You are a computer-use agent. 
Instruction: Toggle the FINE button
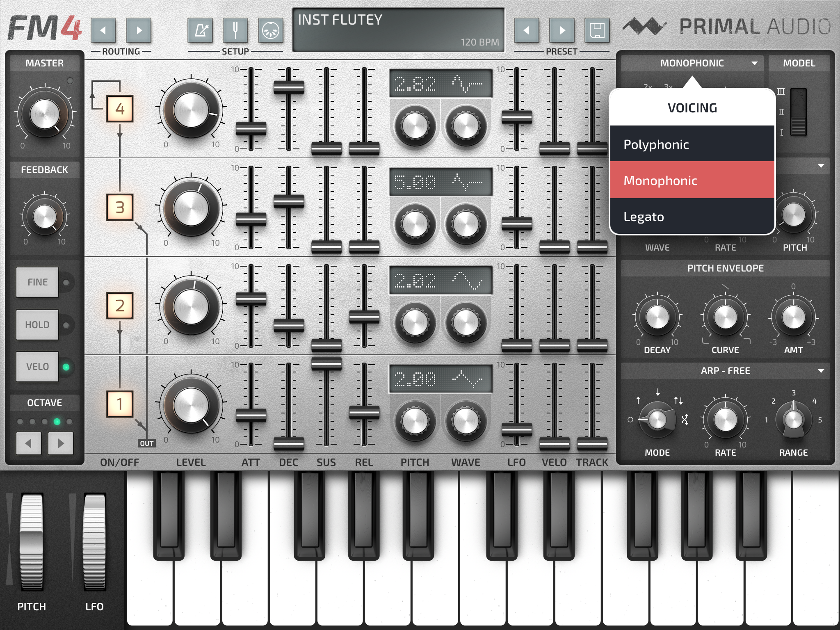[x=37, y=282]
